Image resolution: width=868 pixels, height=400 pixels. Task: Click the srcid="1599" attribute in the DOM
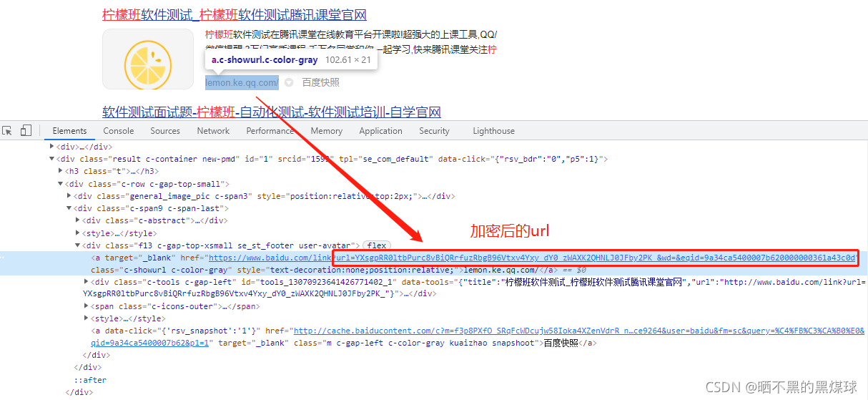click(x=305, y=159)
